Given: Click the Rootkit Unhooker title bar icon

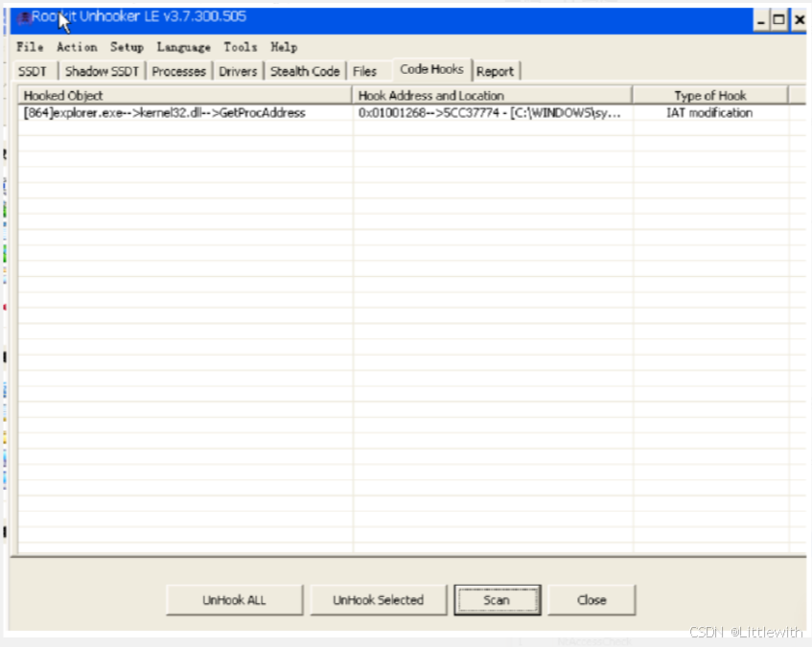Looking at the screenshot, I should coord(23,18).
